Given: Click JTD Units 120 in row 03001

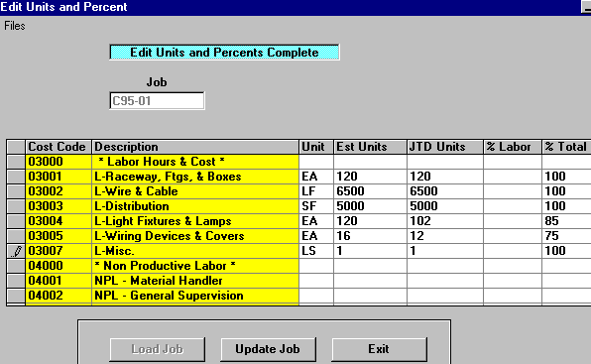Looking at the screenshot, I should coord(445,177).
